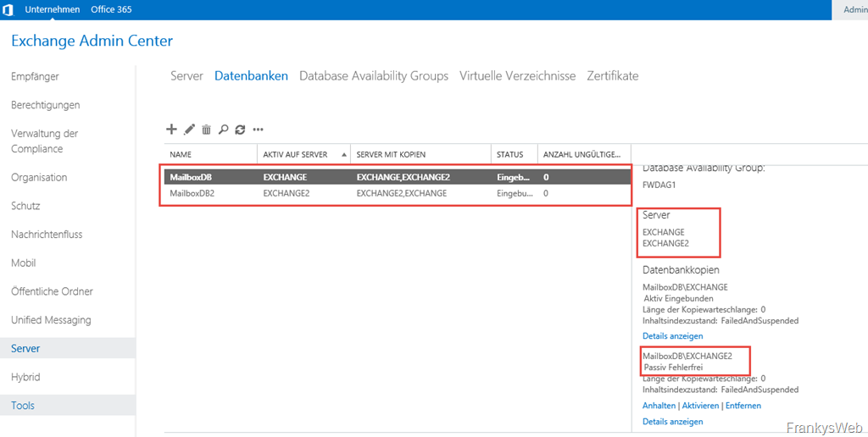Click the Anhalten link
This screenshot has height=437, width=868.
(659, 406)
